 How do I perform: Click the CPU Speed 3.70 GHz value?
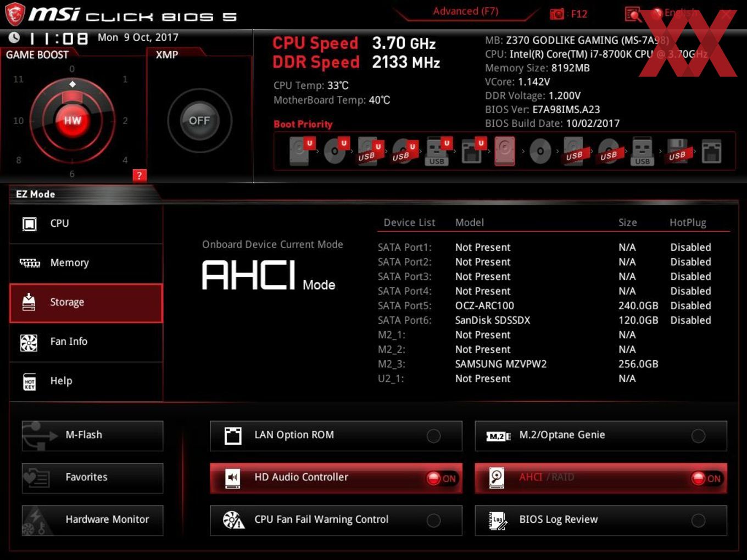(404, 43)
